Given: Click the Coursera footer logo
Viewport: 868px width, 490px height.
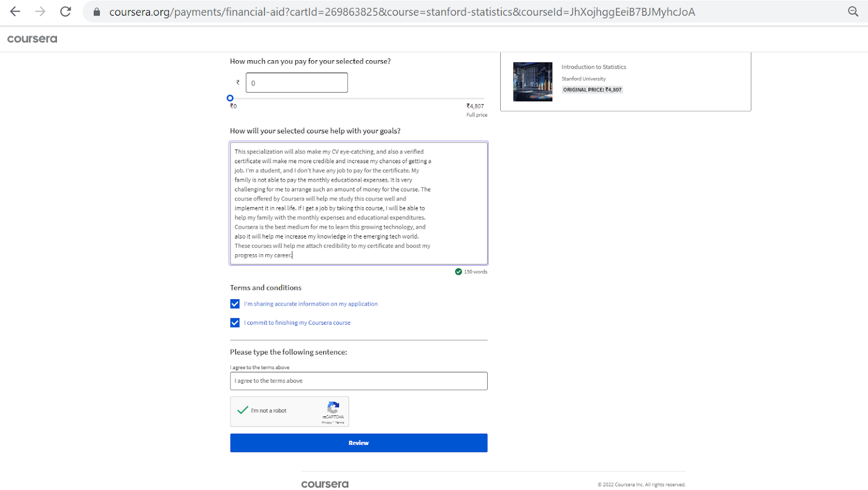Looking at the screenshot, I should 325,484.
